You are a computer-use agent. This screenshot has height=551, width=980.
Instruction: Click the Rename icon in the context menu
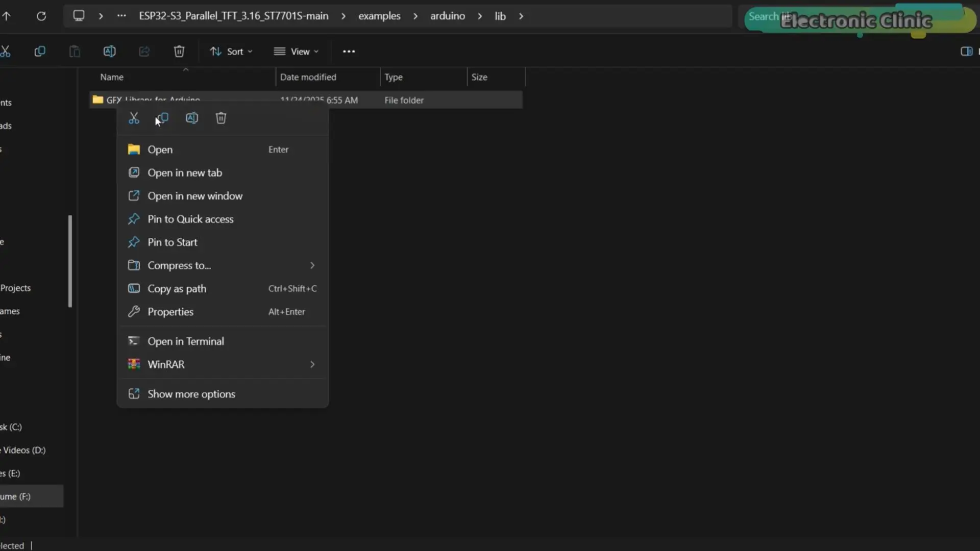192,118
